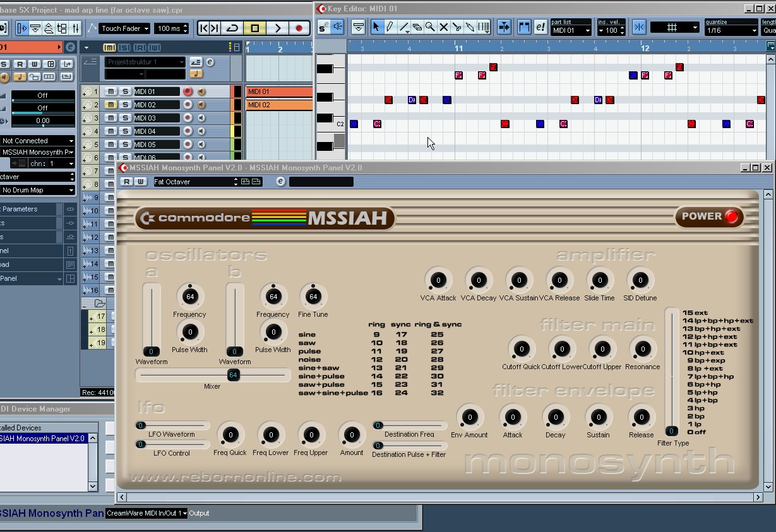Click the LFO Waveform slider

(x=172, y=425)
